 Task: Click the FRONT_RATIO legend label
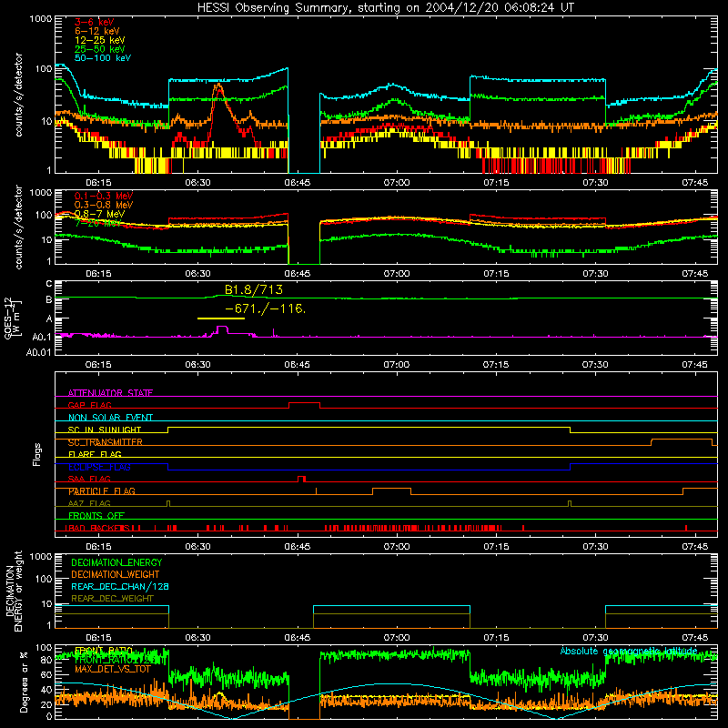click(x=104, y=651)
